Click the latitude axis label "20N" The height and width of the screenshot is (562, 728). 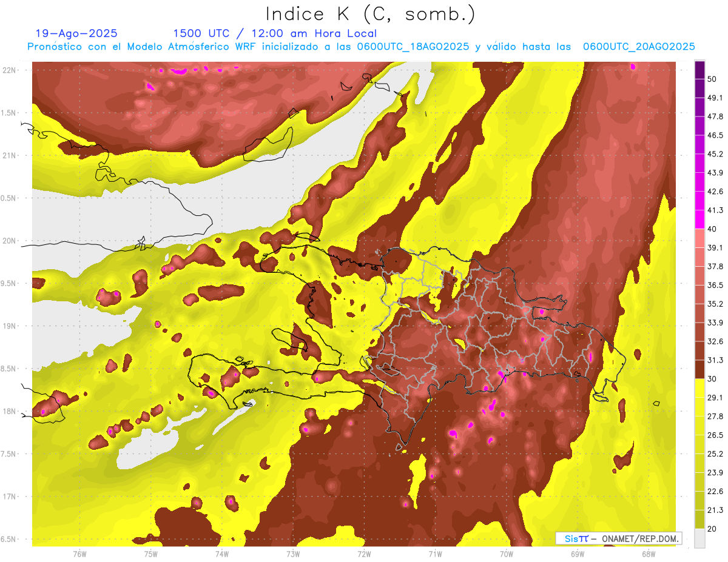[9, 241]
